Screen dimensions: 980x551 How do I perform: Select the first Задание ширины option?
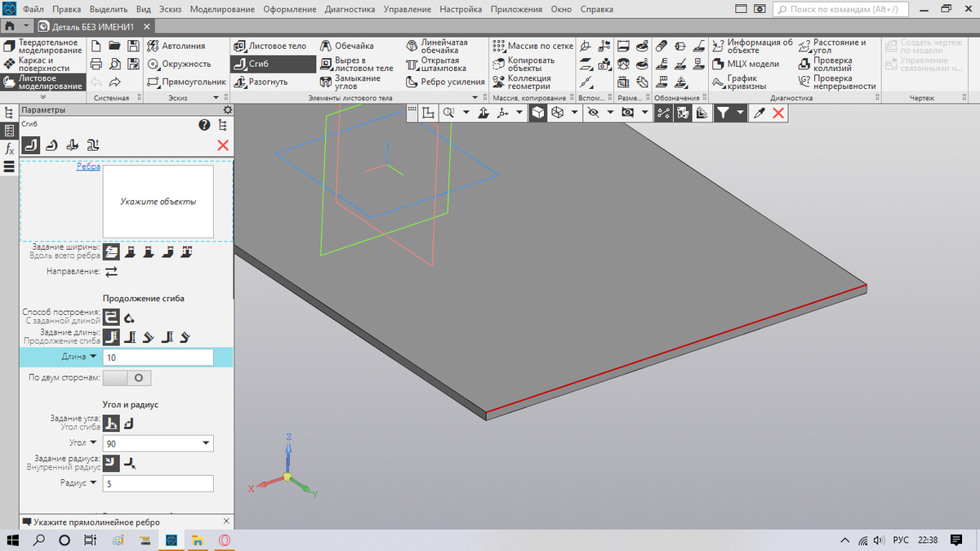(111, 251)
